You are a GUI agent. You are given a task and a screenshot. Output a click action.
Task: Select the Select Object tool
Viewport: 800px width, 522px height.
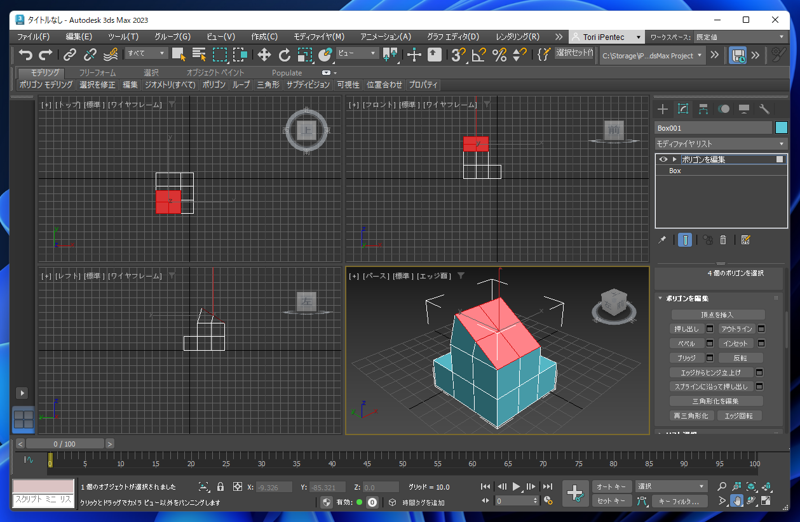[x=178, y=54]
